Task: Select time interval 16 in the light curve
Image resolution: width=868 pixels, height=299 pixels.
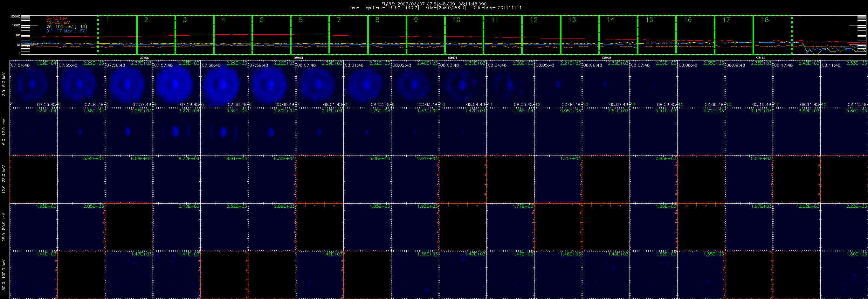Action: click(695, 35)
